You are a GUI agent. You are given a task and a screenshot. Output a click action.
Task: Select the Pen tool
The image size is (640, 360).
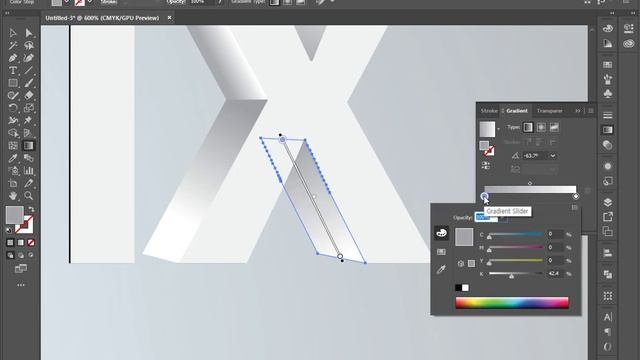click(13, 58)
